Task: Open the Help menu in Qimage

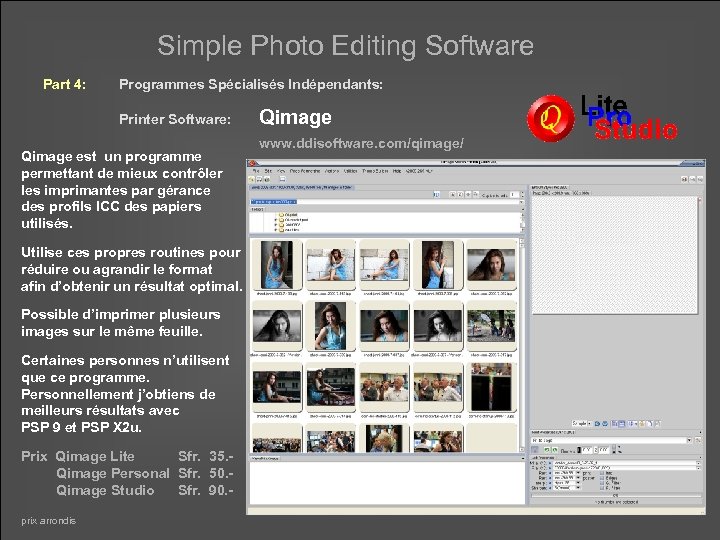Action: (x=397, y=171)
